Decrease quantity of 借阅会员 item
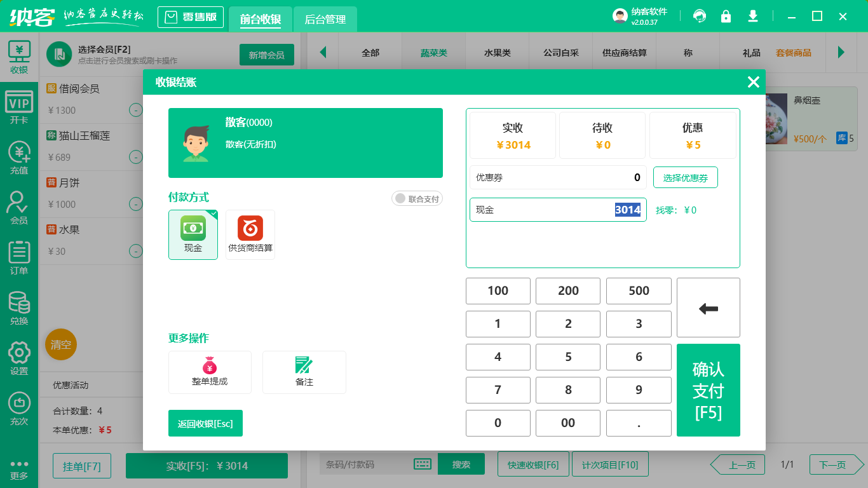Screen dimensions: 868x488 136,110
